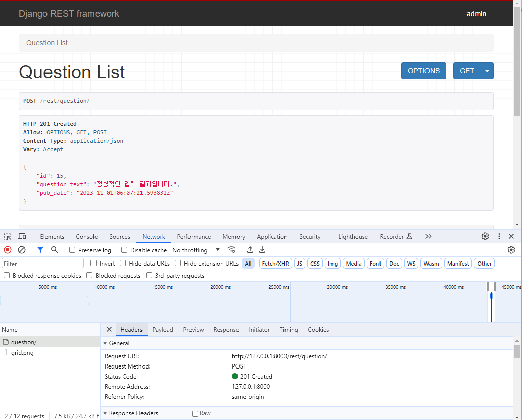The width and height of the screenshot is (522, 420).
Task: Select the question/ request row
Action: coord(50,342)
